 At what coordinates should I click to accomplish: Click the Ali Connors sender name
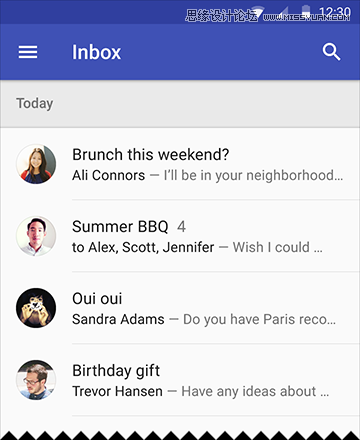tap(109, 175)
